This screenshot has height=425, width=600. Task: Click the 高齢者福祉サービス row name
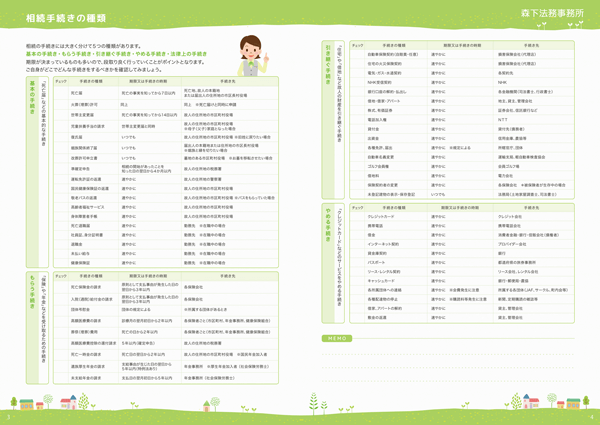(x=87, y=207)
